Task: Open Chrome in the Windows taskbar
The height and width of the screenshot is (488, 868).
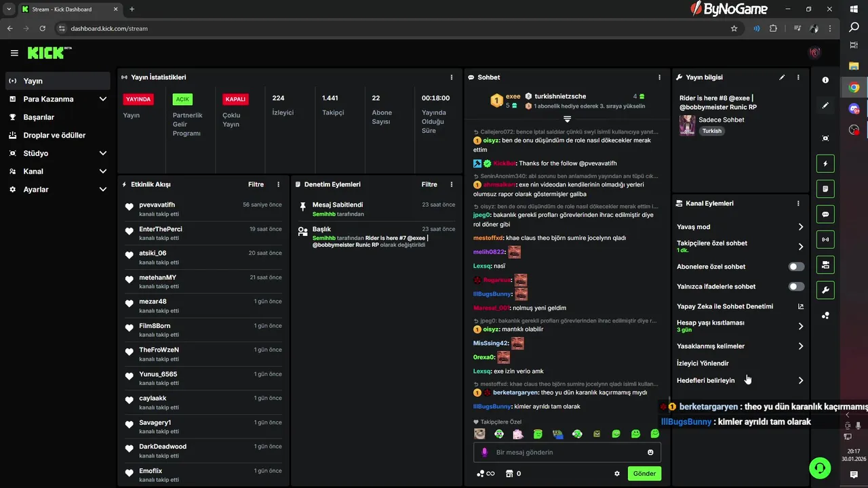Action: click(854, 87)
